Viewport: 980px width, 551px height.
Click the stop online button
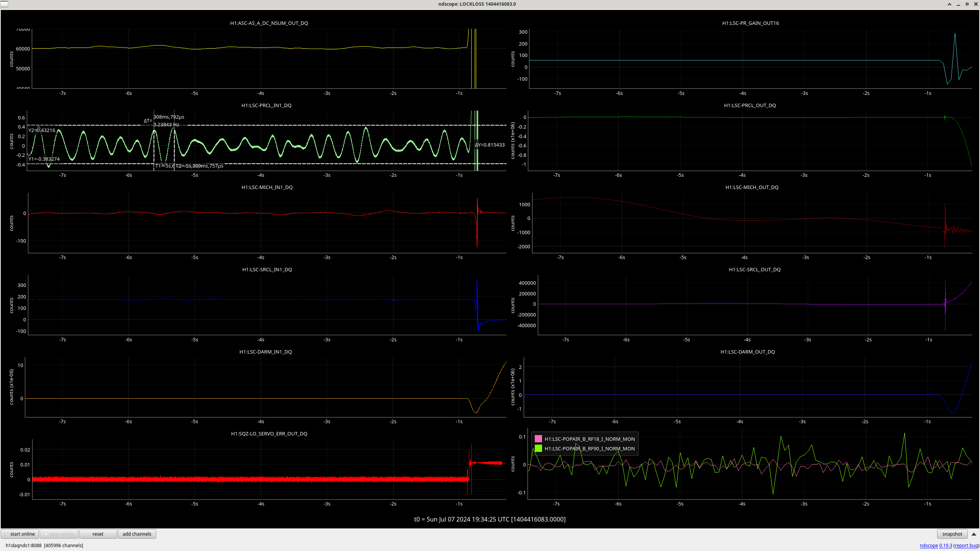click(59, 534)
